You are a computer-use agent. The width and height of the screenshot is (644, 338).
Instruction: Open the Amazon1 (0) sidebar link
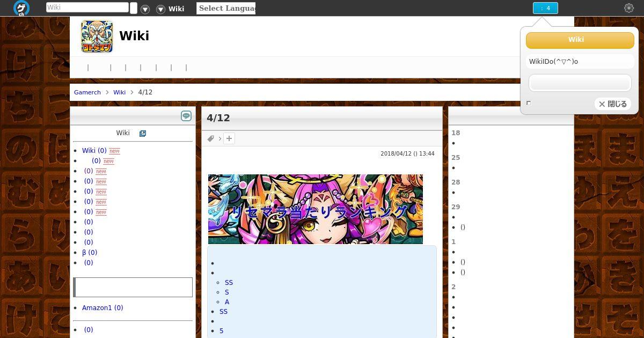[x=103, y=308]
